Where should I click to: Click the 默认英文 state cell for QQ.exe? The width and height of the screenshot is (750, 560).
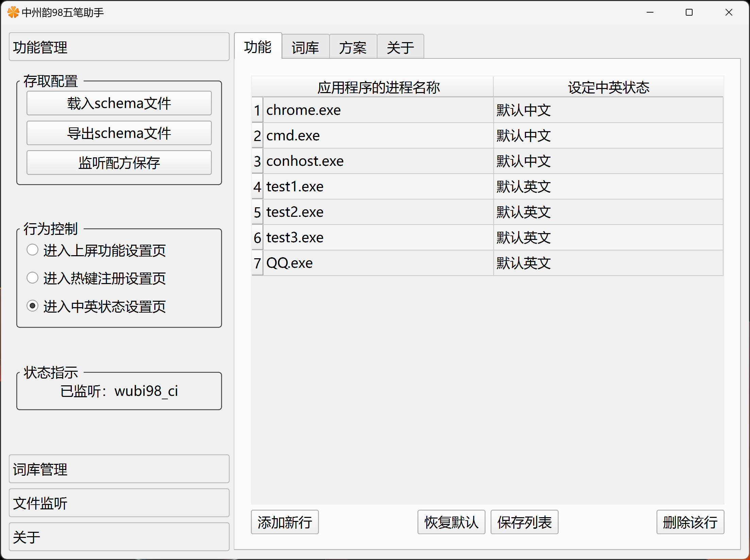608,263
